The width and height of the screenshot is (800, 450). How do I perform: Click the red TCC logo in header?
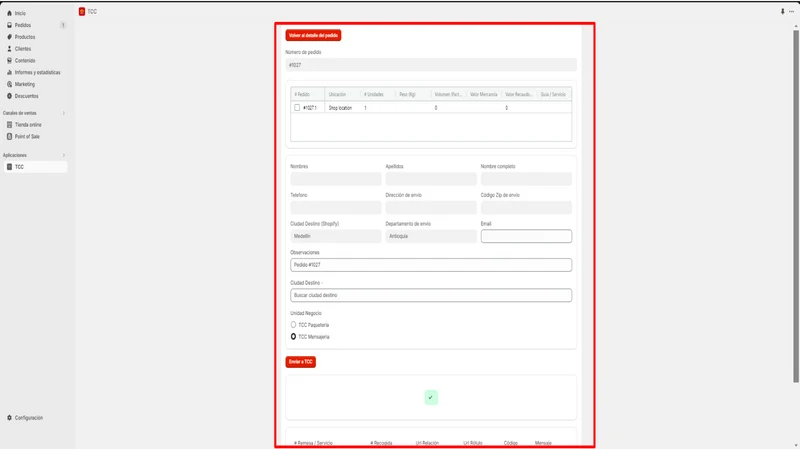(x=82, y=11)
